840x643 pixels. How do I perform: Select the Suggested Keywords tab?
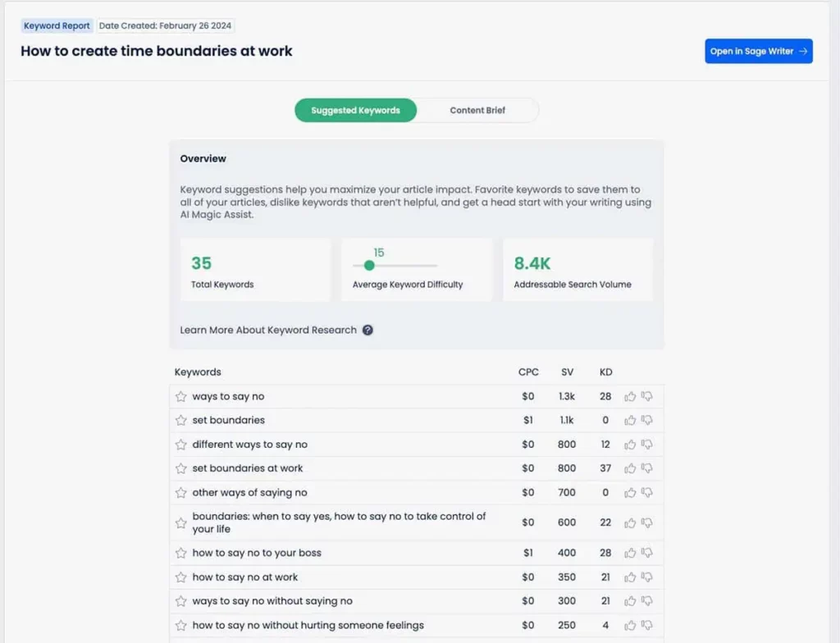[356, 111]
